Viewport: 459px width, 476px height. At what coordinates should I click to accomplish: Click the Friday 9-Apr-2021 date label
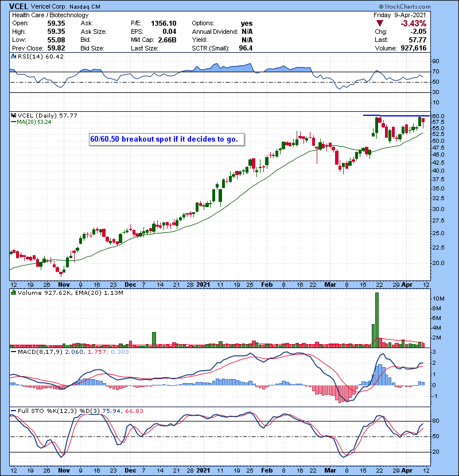[x=399, y=15]
